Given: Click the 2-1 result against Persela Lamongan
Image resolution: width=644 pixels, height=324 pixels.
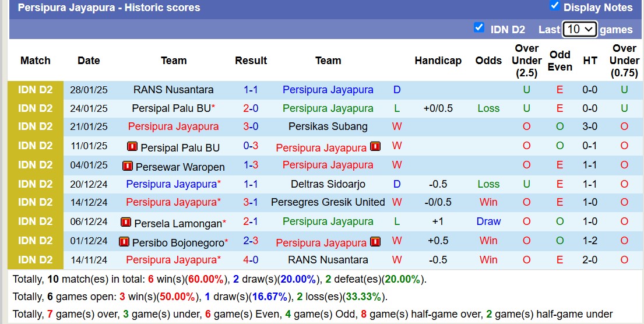Looking at the screenshot, I should point(251,221).
